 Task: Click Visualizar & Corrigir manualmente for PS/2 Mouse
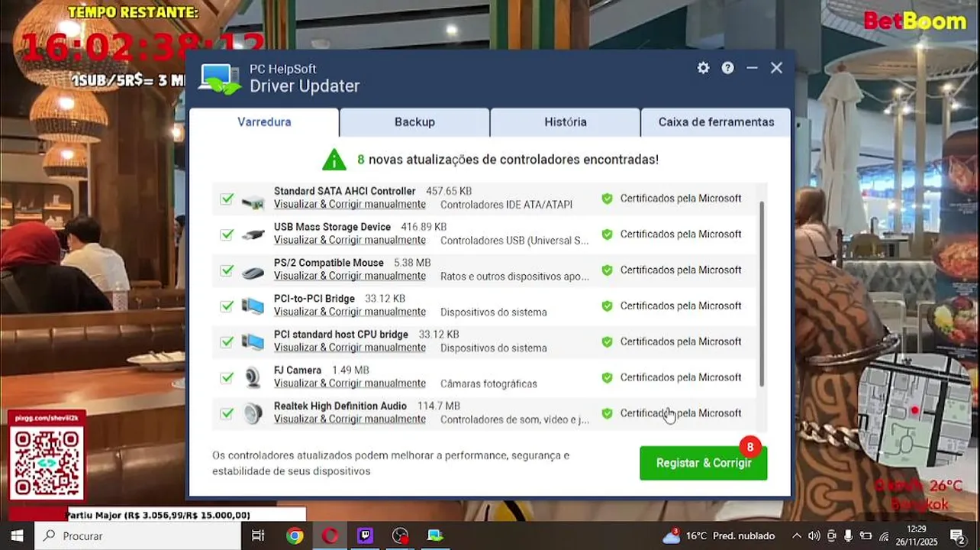(350, 277)
